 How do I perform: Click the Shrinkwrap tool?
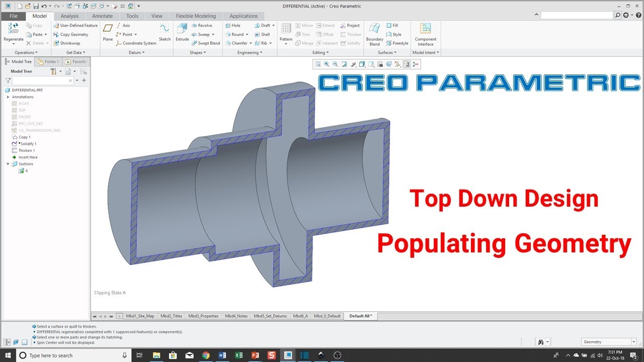(67, 43)
